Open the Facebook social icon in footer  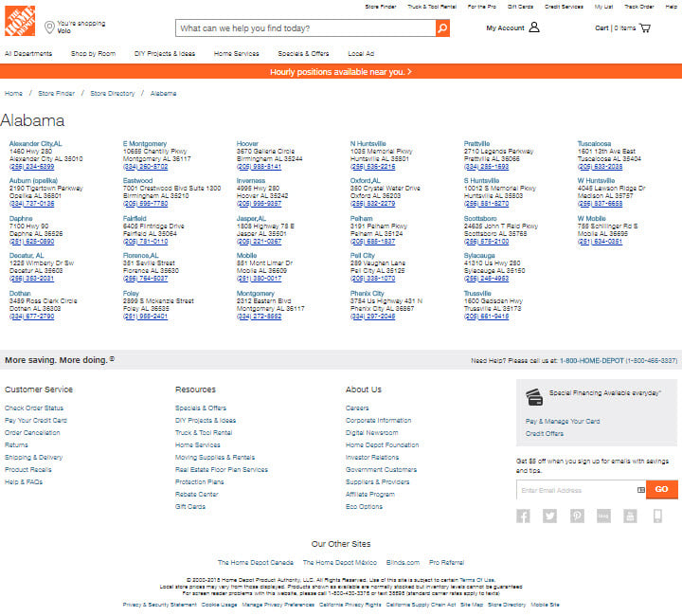coord(523,516)
